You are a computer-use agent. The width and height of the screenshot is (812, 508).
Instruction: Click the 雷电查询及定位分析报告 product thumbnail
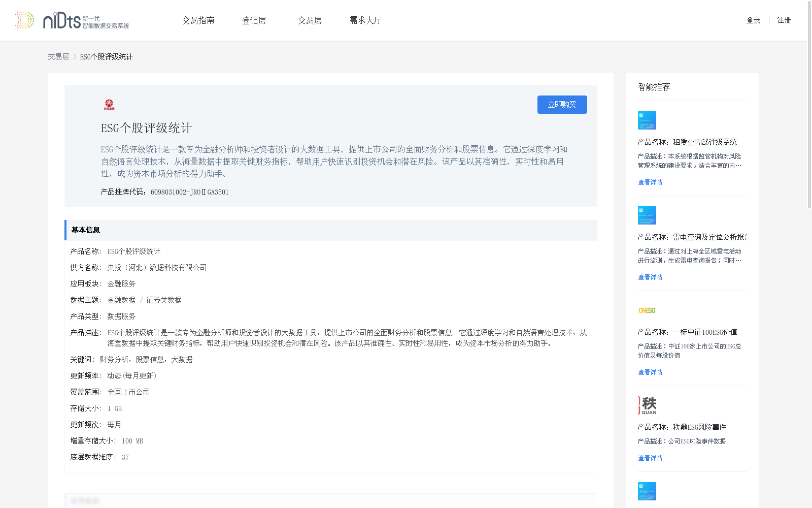coord(647,215)
